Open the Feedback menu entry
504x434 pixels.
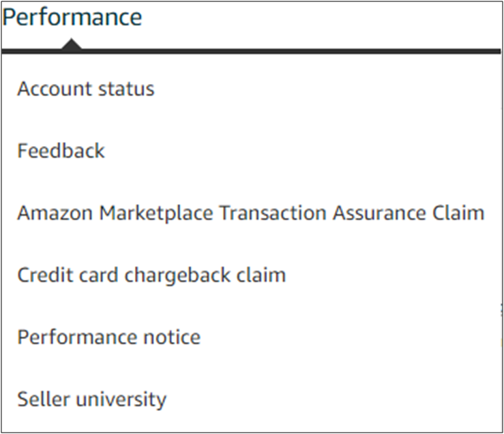61,151
